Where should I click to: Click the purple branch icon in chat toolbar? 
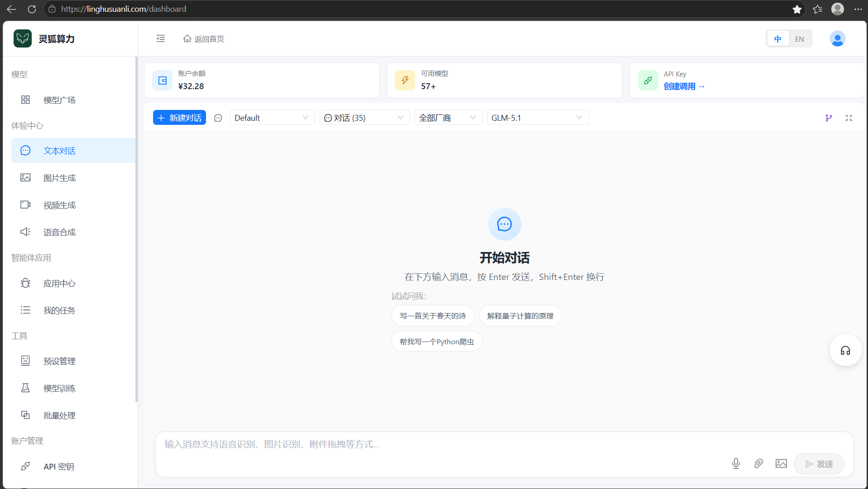[829, 118]
